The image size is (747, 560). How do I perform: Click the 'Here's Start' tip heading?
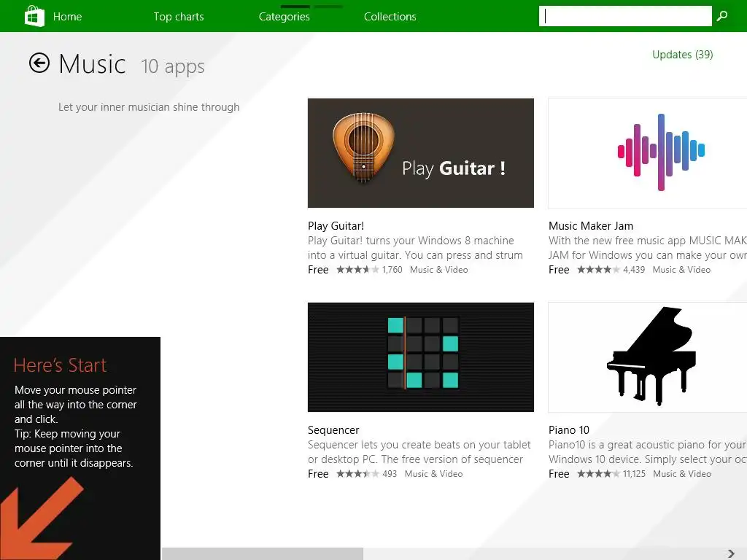(x=60, y=365)
